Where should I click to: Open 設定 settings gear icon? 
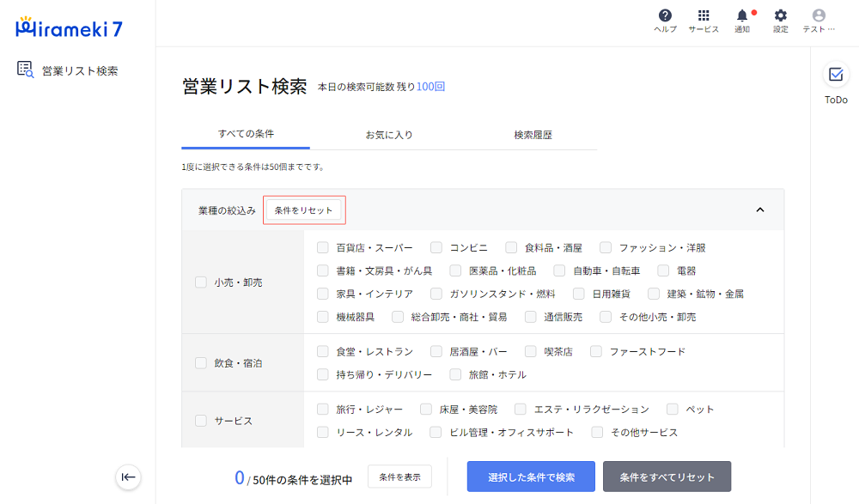(x=779, y=20)
